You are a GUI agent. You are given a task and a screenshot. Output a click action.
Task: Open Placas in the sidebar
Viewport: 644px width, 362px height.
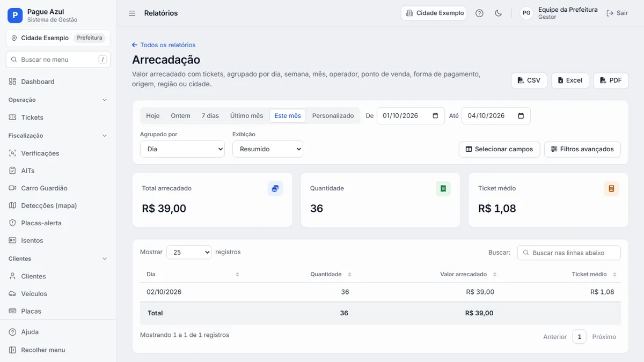pos(58,311)
